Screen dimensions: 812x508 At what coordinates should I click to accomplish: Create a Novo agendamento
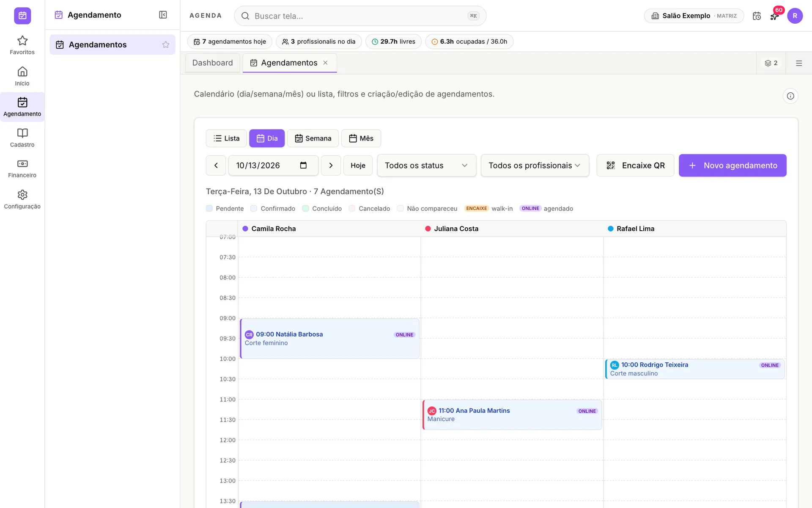pos(732,166)
